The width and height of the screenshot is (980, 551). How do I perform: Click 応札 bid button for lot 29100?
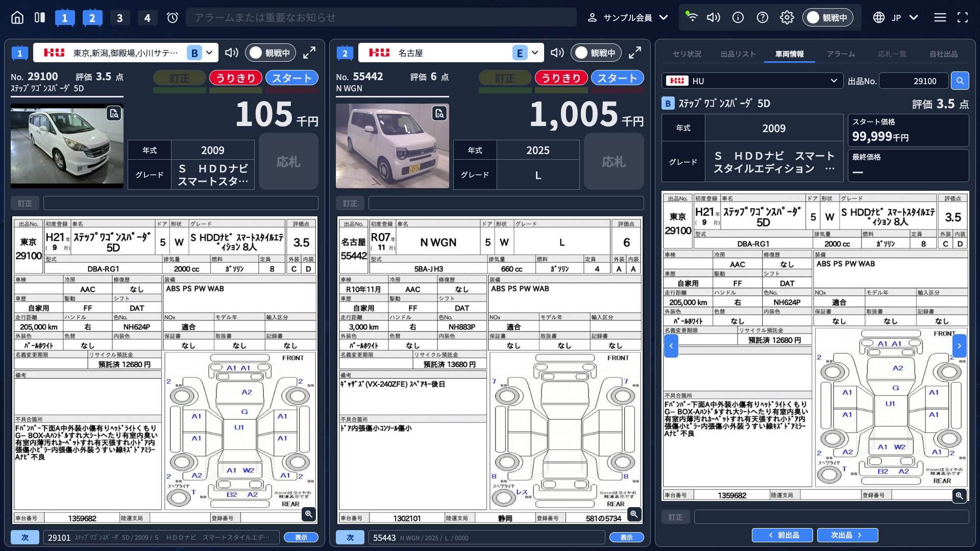(288, 162)
